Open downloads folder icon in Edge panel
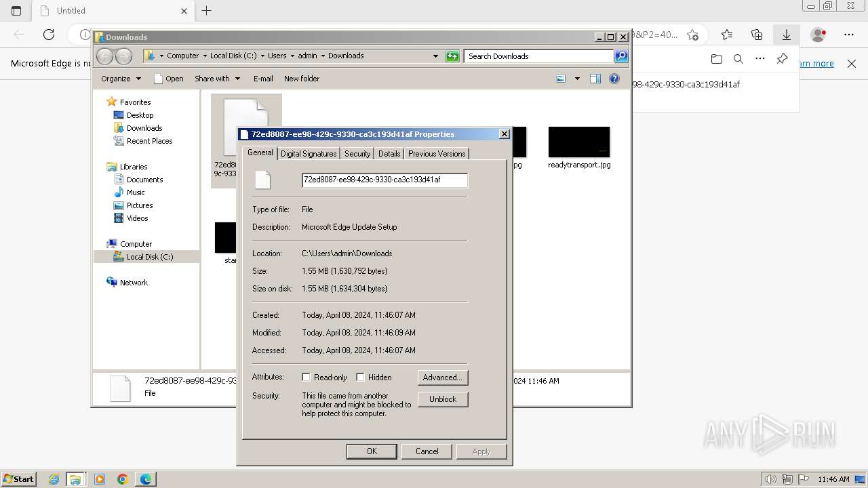This screenshot has width=868, height=488. (x=717, y=59)
